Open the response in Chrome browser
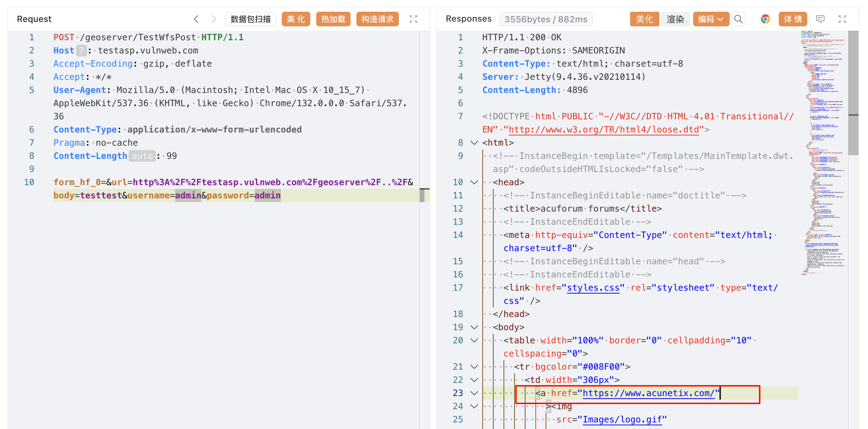868x429 pixels. 765,19
